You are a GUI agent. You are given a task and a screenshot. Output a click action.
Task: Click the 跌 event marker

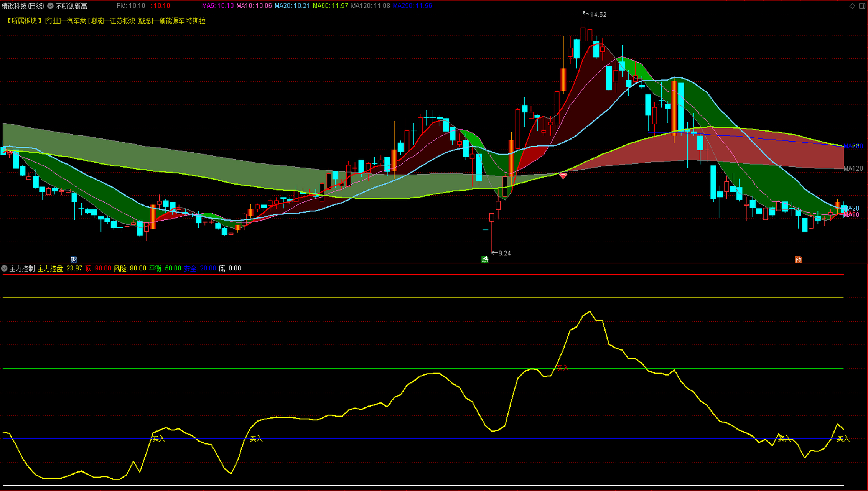(x=485, y=260)
